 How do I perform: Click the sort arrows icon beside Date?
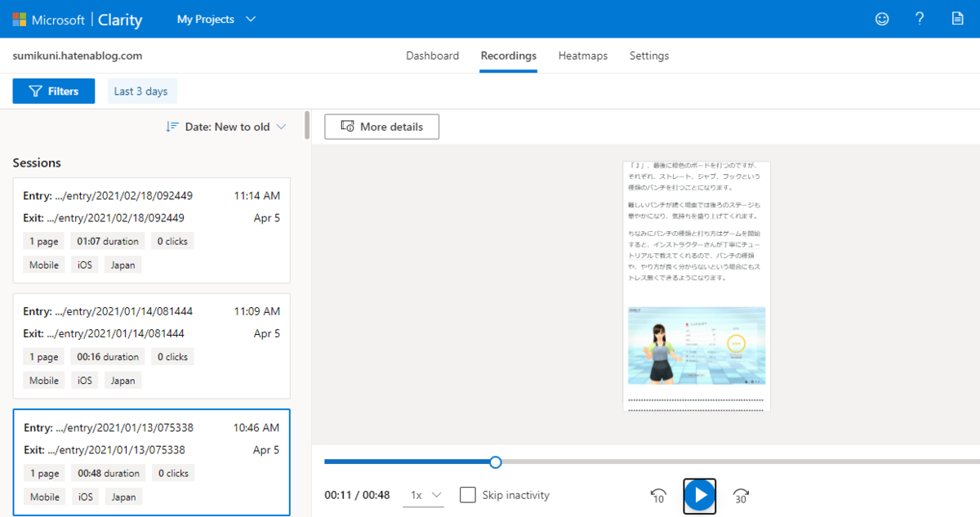pos(173,127)
